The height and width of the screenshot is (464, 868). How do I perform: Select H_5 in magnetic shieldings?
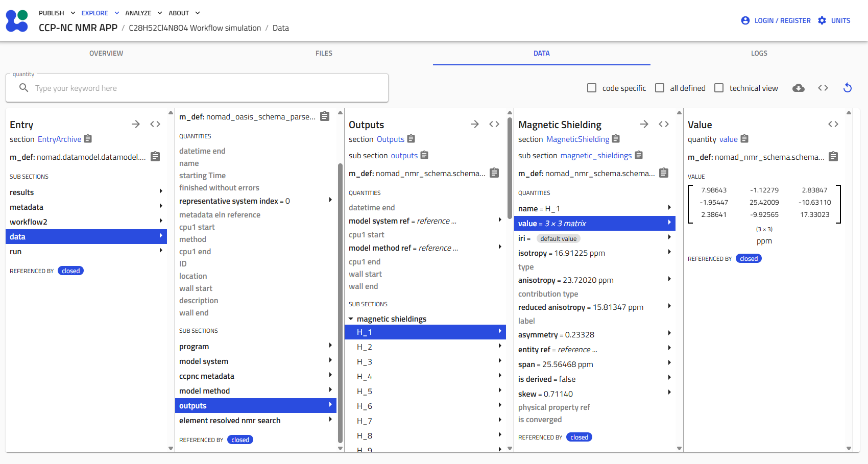(425, 392)
